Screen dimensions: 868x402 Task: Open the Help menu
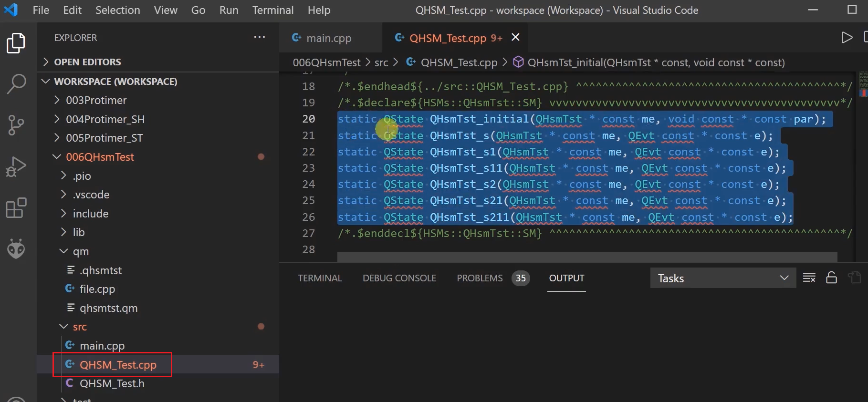pyautogui.click(x=319, y=10)
